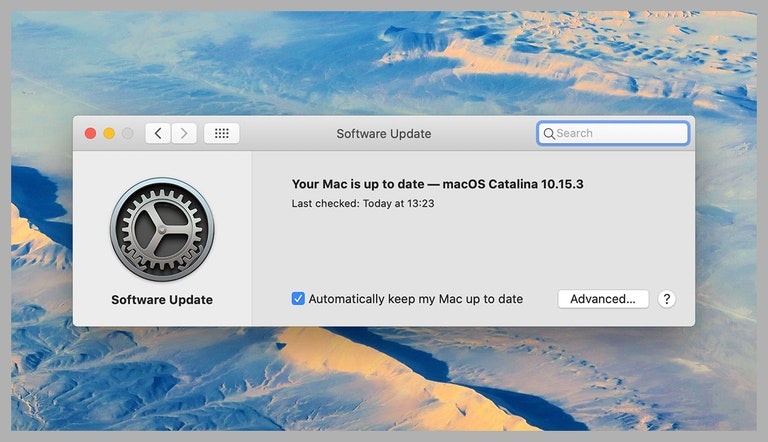Select the 'Software Update' label below the gear

click(162, 300)
